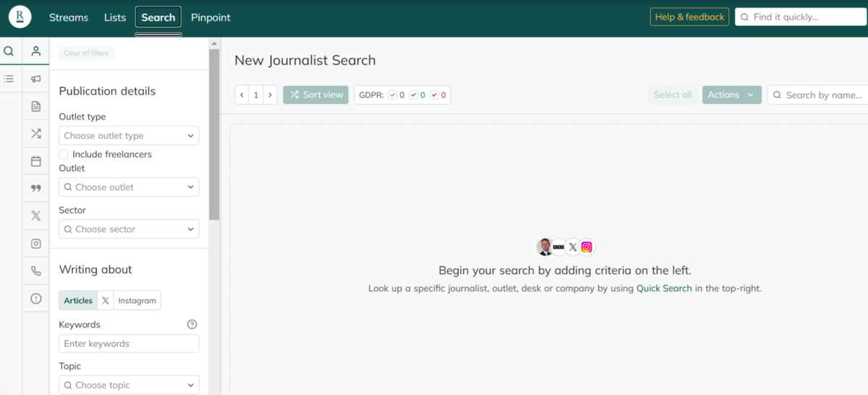Toggle the first grey GDPR checkbox filter
Viewport: 868px width, 395px height.
point(393,95)
